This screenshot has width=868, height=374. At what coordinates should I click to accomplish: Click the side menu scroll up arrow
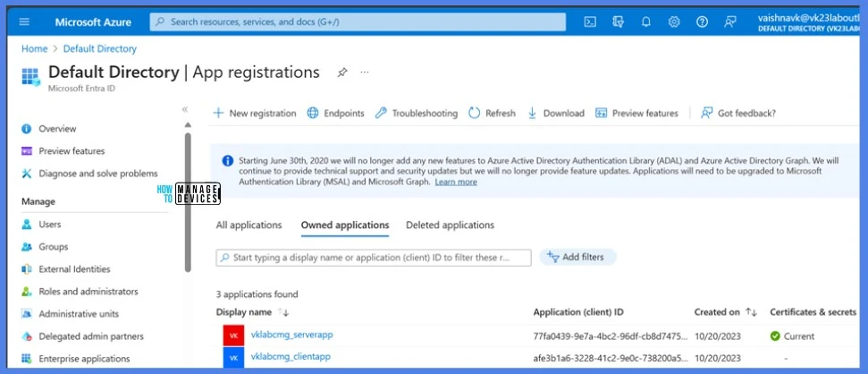pos(188,124)
